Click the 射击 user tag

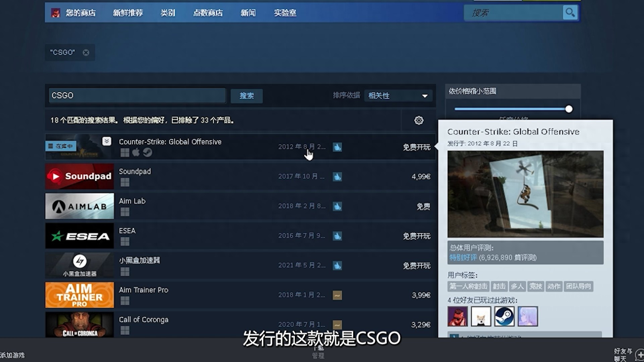click(499, 287)
